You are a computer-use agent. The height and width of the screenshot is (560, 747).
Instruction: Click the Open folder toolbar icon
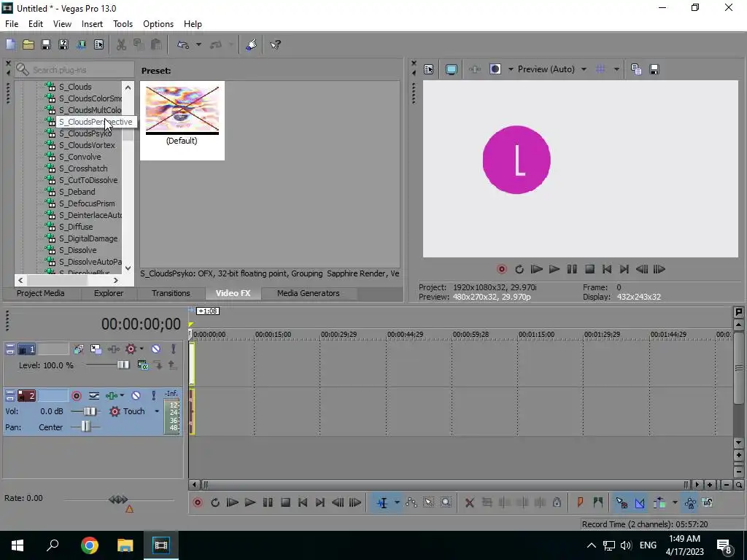[28, 44]
